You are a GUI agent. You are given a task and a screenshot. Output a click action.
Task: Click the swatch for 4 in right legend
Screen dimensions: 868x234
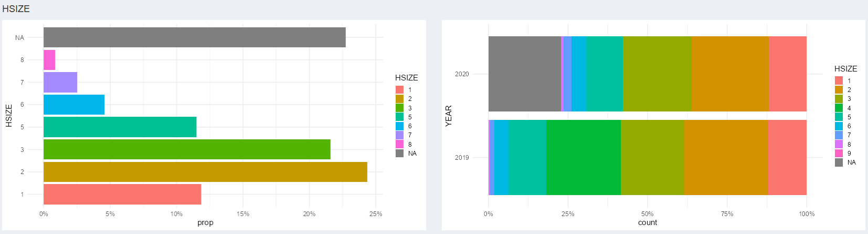coord(839,108)
